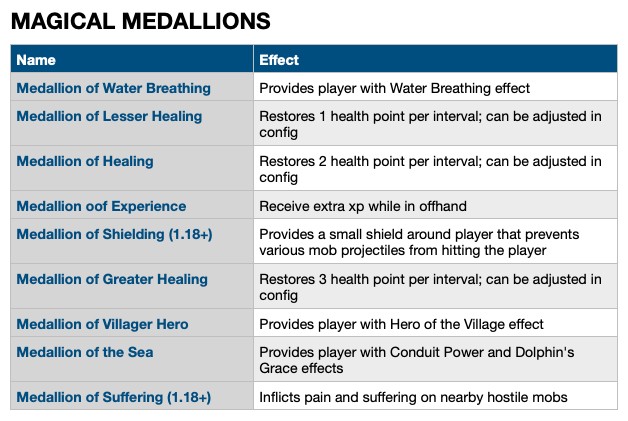The image size is (628, 421).
Task: Click the Magical Medallions heading
Action: [141, 20]
